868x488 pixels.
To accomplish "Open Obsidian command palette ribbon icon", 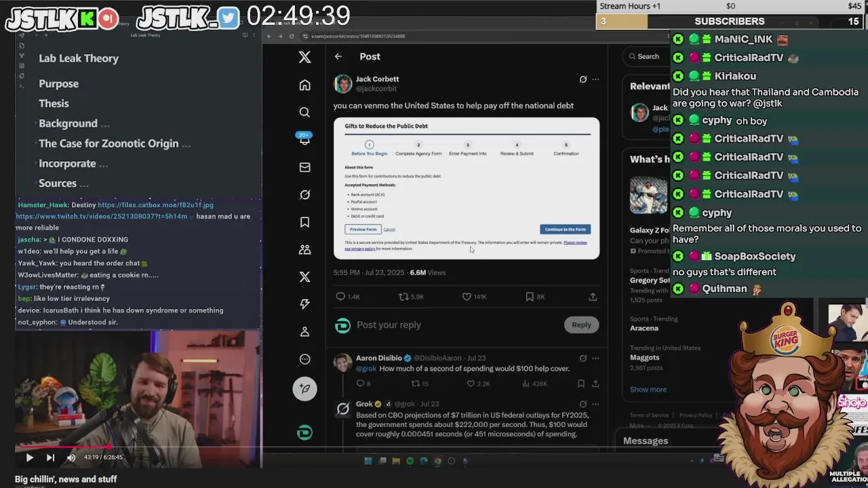I will 22,85.
